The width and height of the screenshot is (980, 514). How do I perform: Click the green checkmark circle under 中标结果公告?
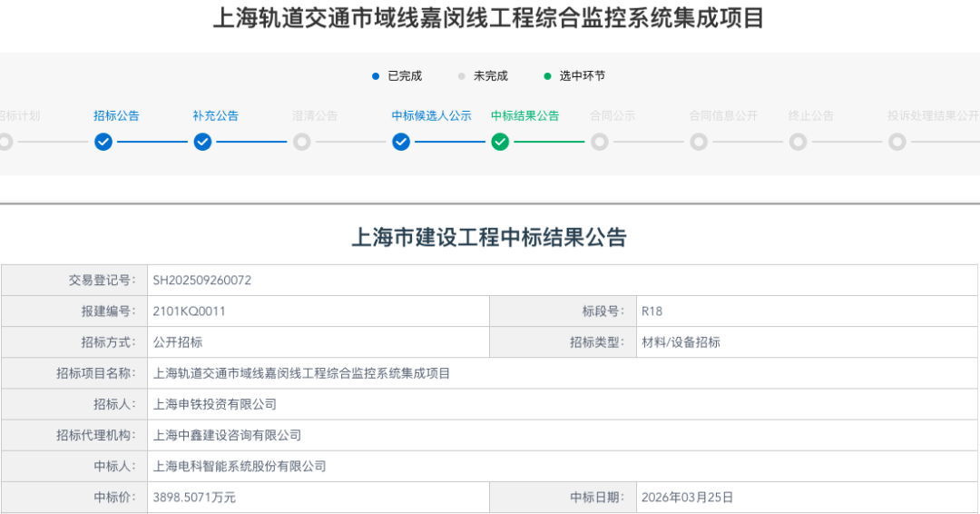(500, 142)
